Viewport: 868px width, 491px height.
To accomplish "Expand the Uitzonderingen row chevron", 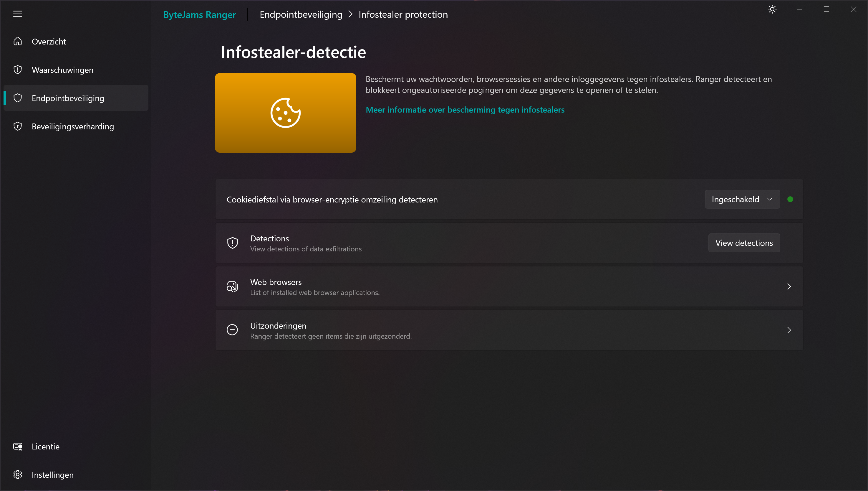I will point(789,330).
